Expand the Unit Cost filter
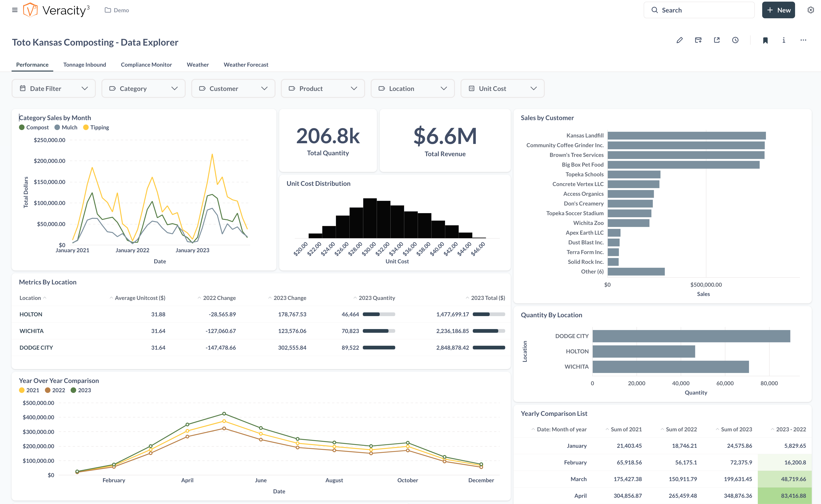Image resolution: width=821 pixels, height=504 pixels. [x=502, y=88]
